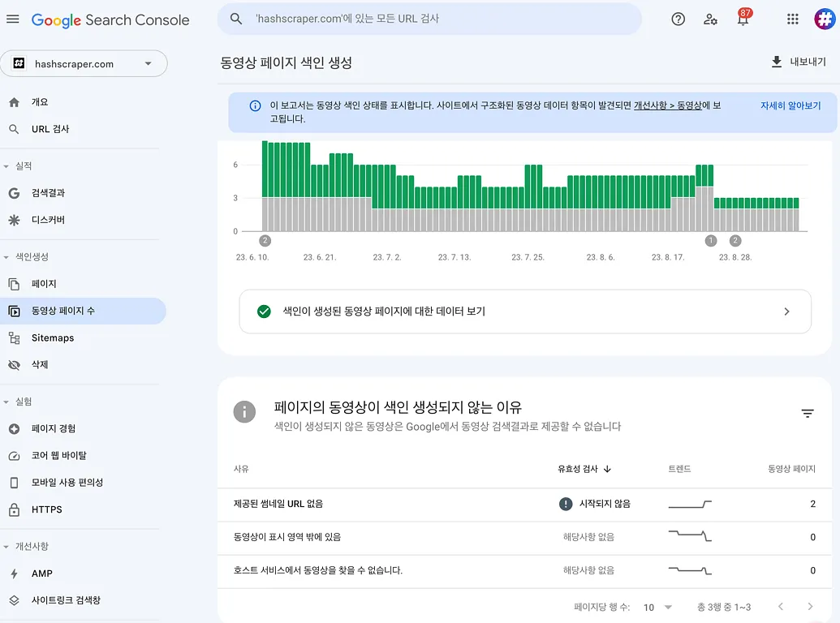This screenshot has height=623, width=840.
Task: Click the 내보내기 export download button
Action: (797, 62)
